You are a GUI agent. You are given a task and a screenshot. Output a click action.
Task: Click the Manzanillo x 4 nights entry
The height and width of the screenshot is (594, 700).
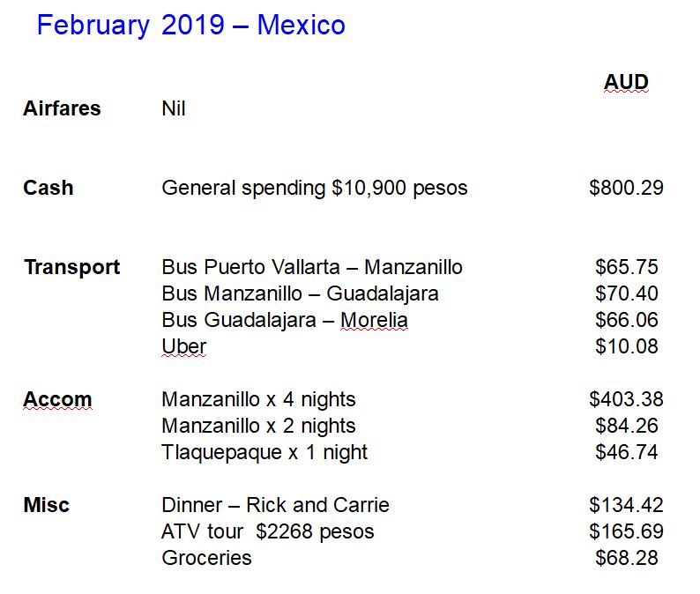(x=258, y=399)
